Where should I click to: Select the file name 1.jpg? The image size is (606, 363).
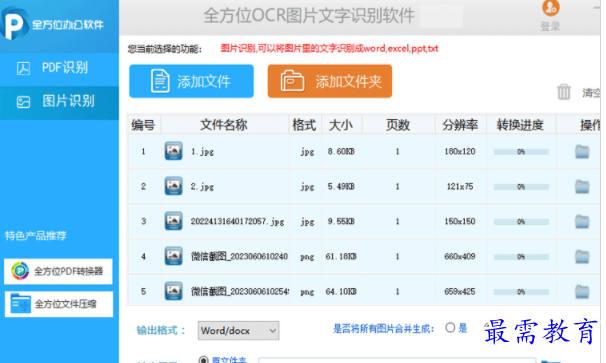202,152
